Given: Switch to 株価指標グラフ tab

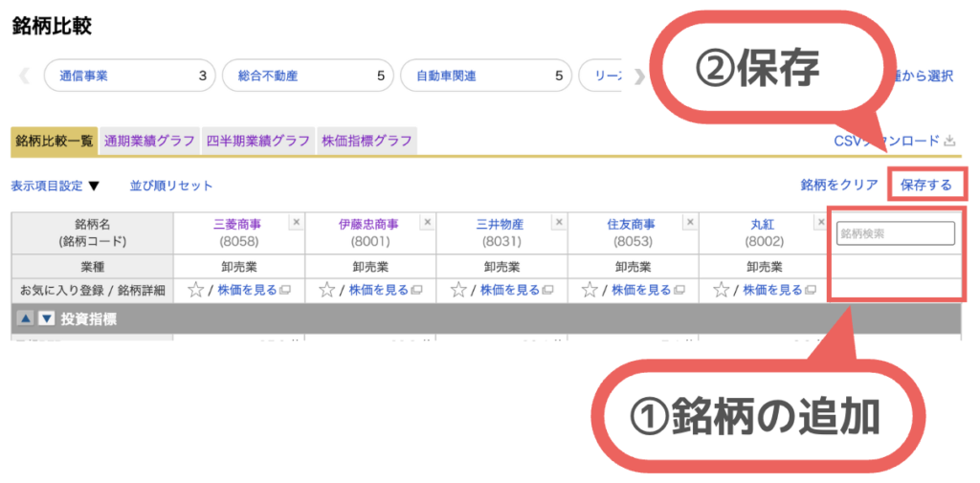Looking at the screenshot, I should tap(367, 142).
